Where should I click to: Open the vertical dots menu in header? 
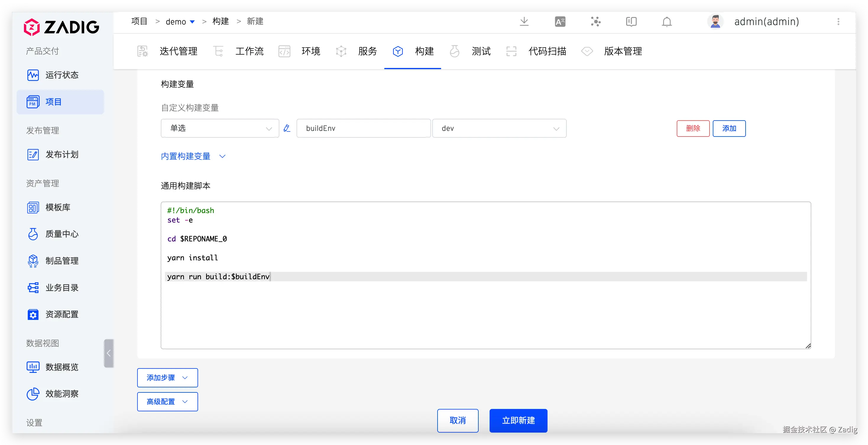(x=838, y=22)
